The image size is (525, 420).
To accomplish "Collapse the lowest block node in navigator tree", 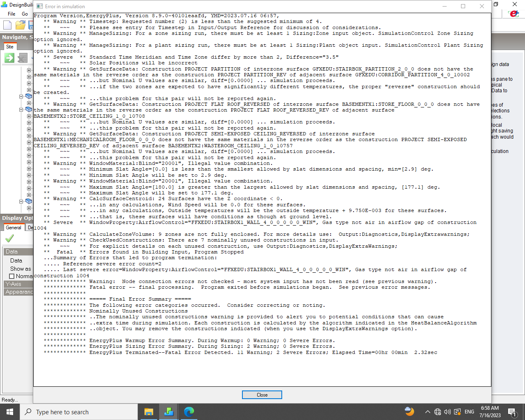I will pyautogui.click(x=21, y=201).
